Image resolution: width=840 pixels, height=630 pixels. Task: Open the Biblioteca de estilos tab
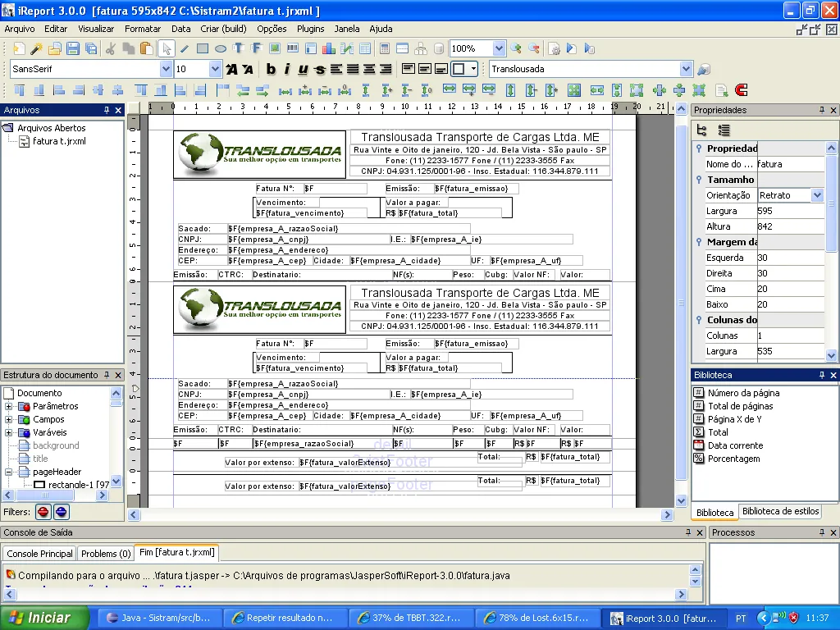780,511
